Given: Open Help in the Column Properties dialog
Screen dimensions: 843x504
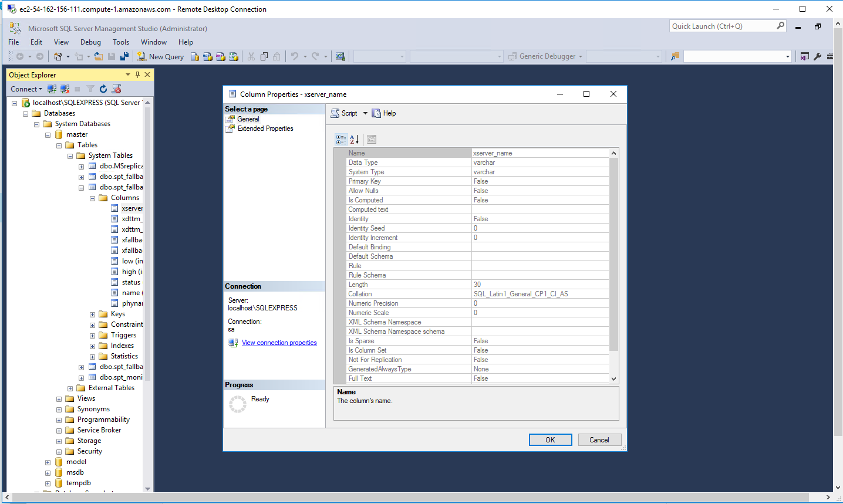Looking at the screenshot, I should point(384,113).
